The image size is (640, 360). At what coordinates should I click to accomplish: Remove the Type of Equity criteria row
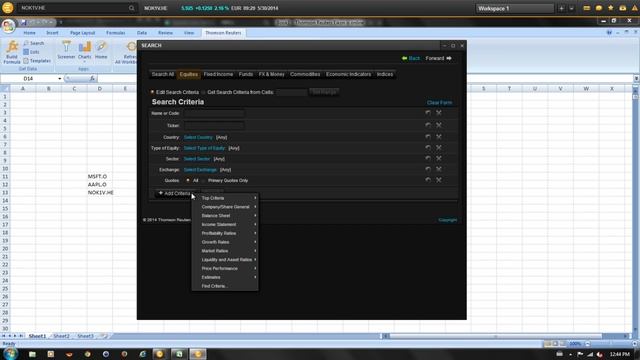pos(439,147)
